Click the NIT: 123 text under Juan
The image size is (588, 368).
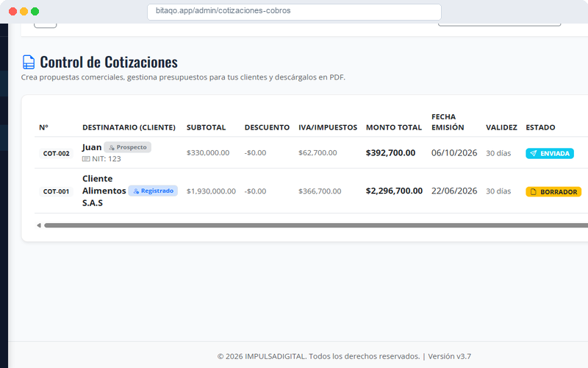107,159
